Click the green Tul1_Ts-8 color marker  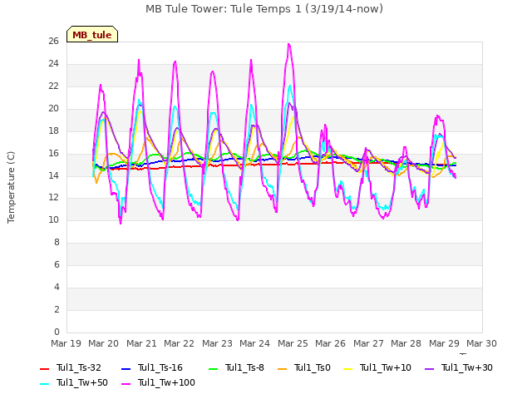pyautogui.click(x=213, y=369)
